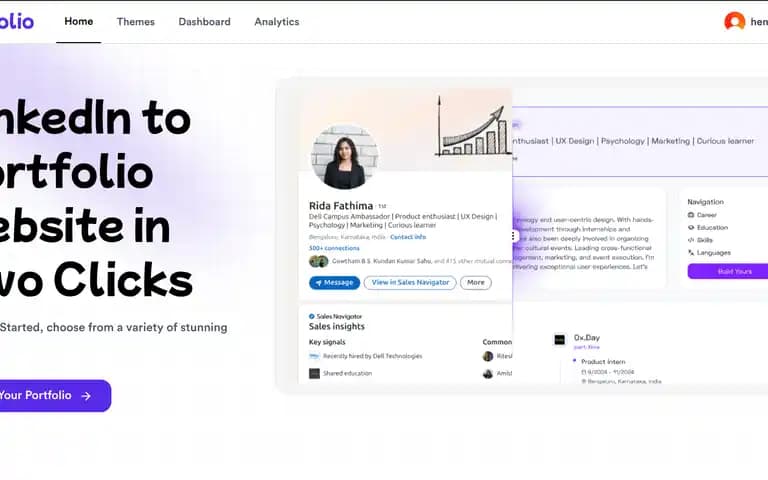Click the purple site logo text
Viewport: 768px width, 480px height.
coord(16,21)
